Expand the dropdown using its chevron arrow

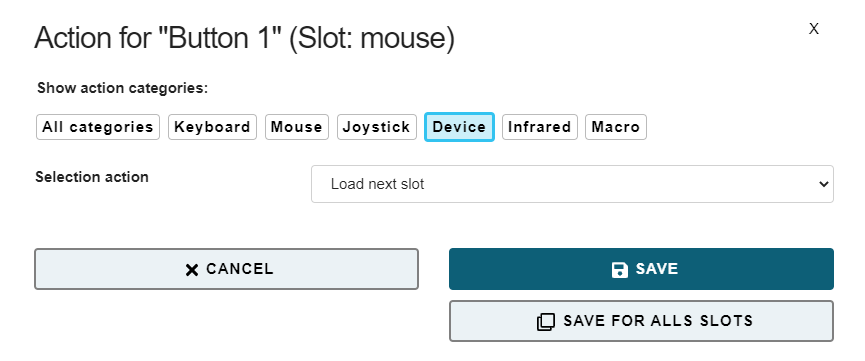[x=824, y=184]
